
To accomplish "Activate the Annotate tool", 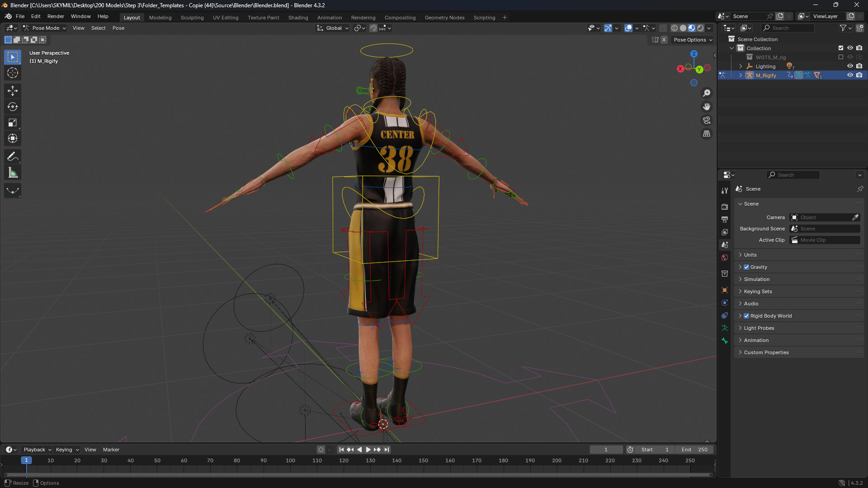I will point(13,157).
